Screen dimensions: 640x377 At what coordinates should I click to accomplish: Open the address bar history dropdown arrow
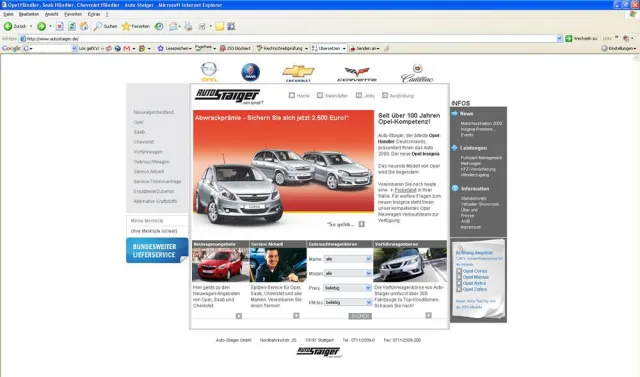(559, 38)
